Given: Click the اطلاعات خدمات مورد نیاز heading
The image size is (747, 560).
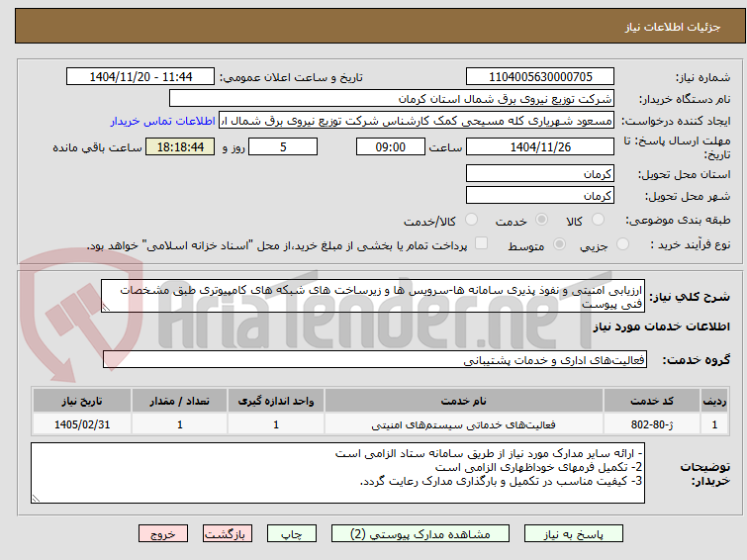Looking at the screenshot, I should pyautogui.click(x=661, y=327).
